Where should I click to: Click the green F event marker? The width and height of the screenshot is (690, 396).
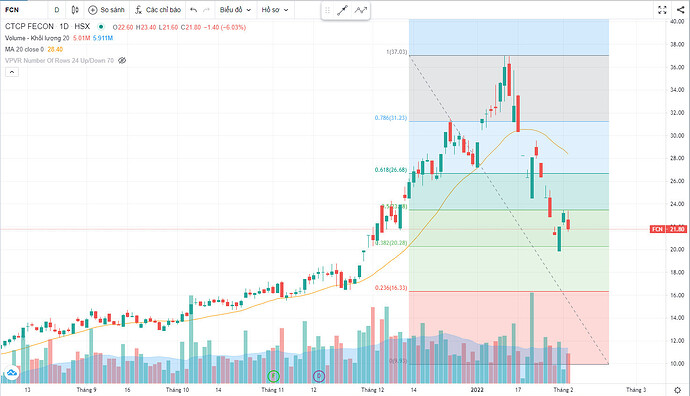pyautogui.click(x=274, y=376)
